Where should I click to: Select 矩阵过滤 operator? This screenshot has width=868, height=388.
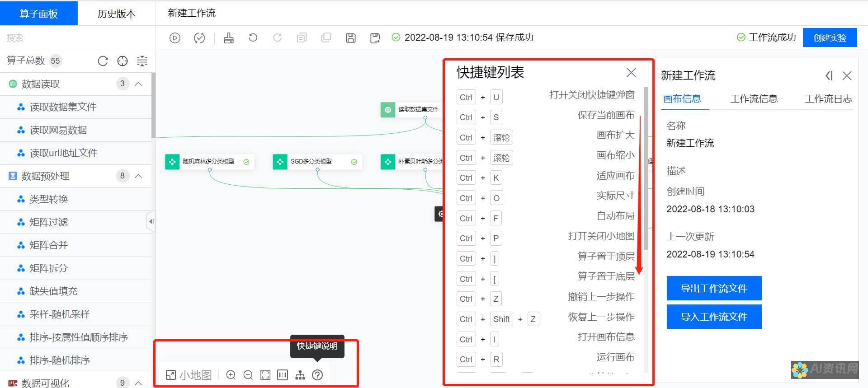(x=75, y=222)
